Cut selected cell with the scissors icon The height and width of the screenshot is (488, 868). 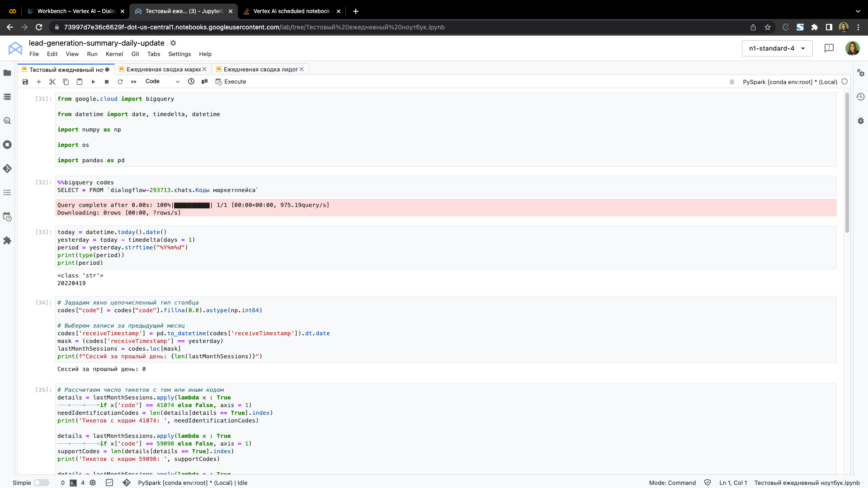click(52, 82)
